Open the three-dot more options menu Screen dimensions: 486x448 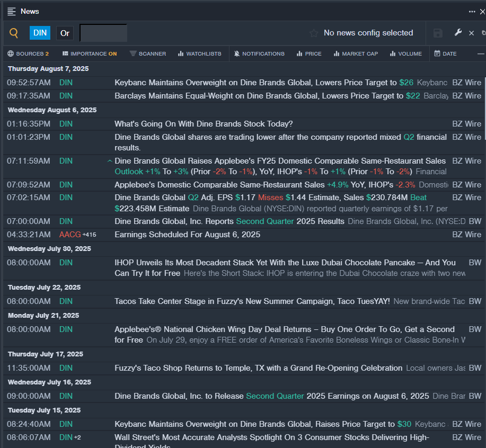(x=472, y=12)
